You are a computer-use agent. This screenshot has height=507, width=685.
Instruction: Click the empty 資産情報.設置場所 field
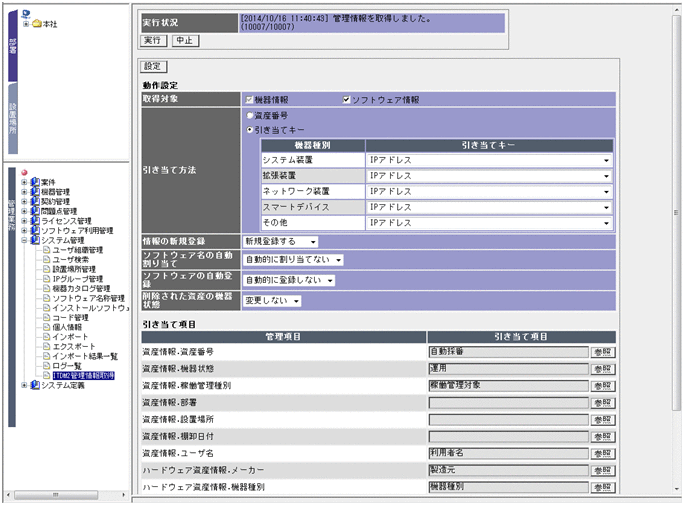[509, 420]
